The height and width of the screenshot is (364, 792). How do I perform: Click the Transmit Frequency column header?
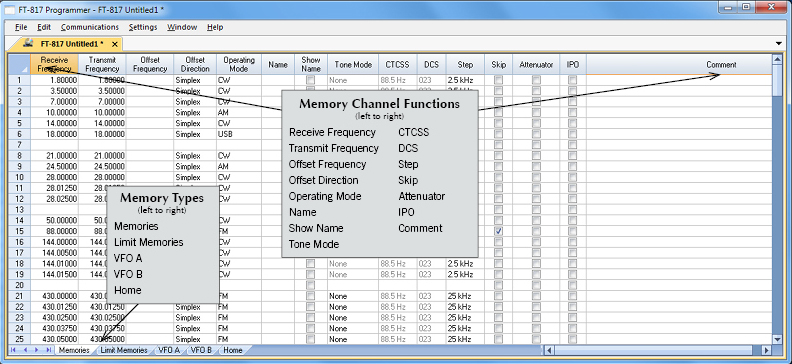pyautogui.click(x=102, y=65)
